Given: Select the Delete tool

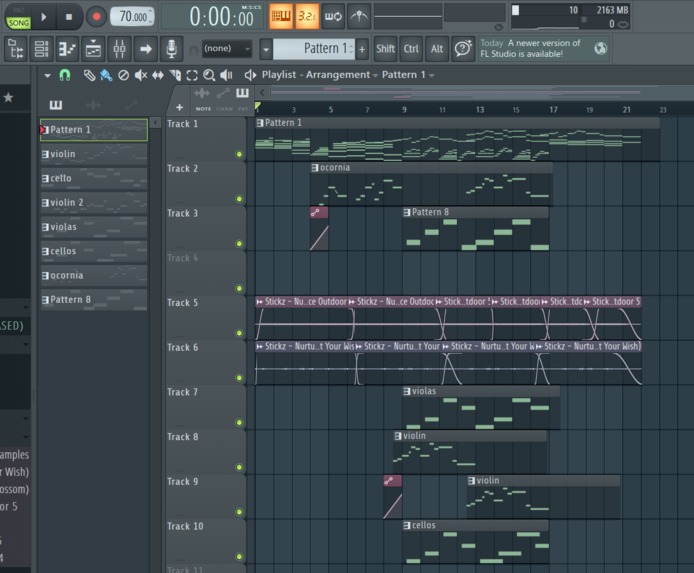Looking at the screenshot, I should click(x=123, y=75).
